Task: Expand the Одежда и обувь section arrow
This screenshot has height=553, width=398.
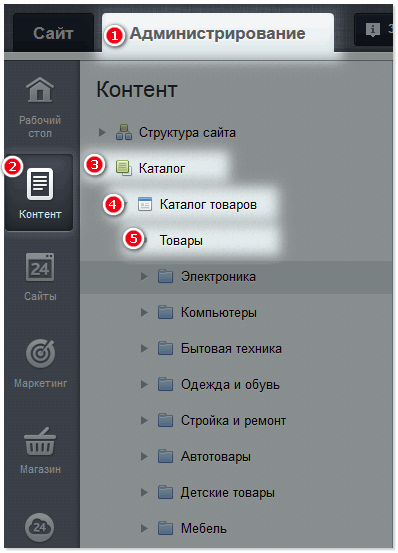Action: pos(144,384)
